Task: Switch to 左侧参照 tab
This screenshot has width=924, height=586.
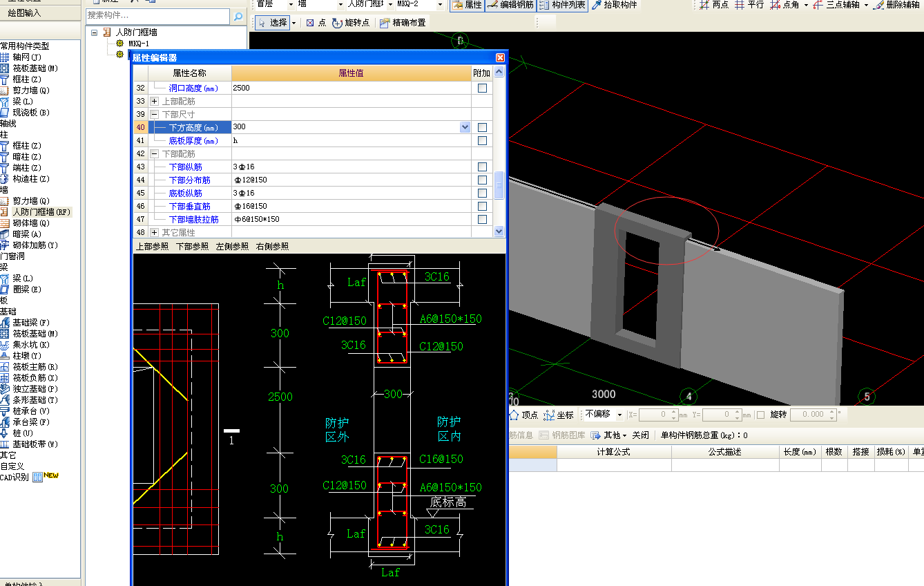Action: click(x=233, y=246)
